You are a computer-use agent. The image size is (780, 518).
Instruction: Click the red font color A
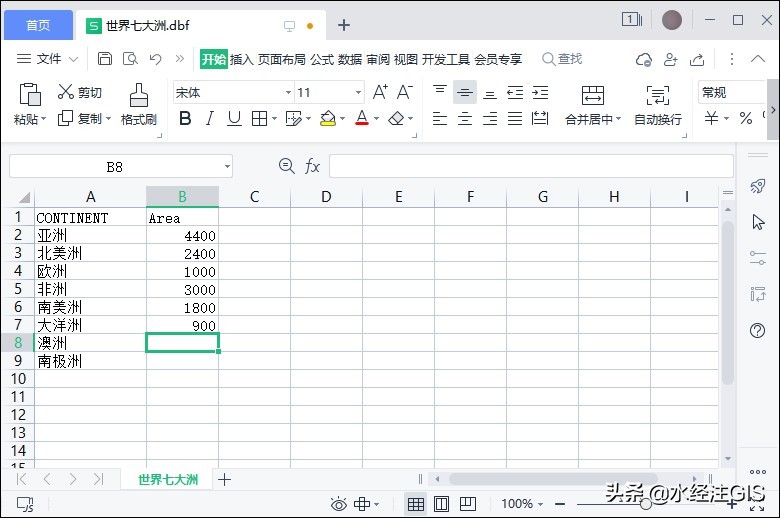pos(362,118)
